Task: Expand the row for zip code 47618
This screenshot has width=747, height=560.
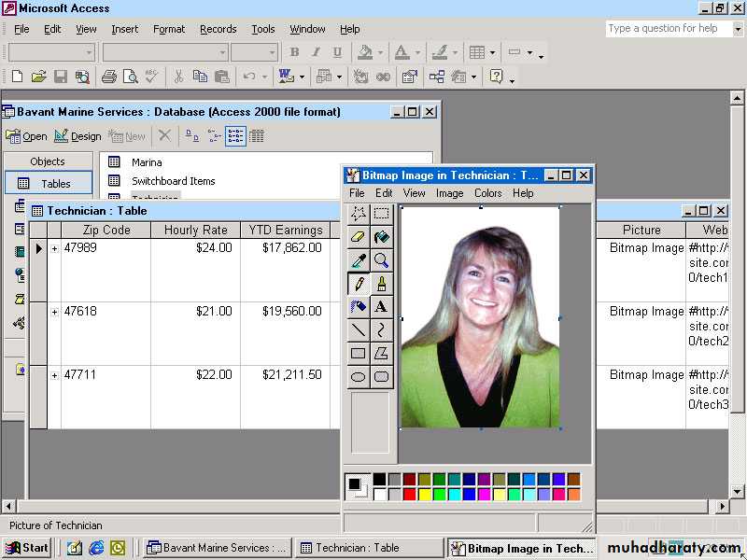Action: click(x=55, y=312)
